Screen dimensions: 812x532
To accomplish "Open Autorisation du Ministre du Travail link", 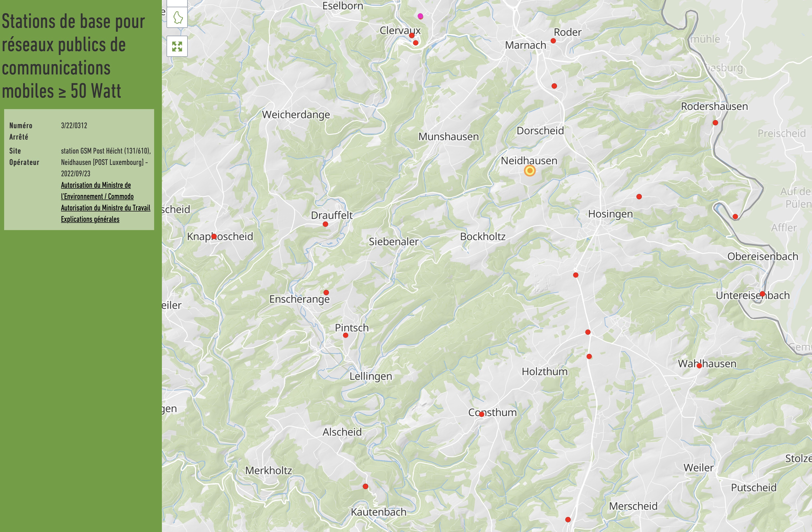I will tap(106, 208).
